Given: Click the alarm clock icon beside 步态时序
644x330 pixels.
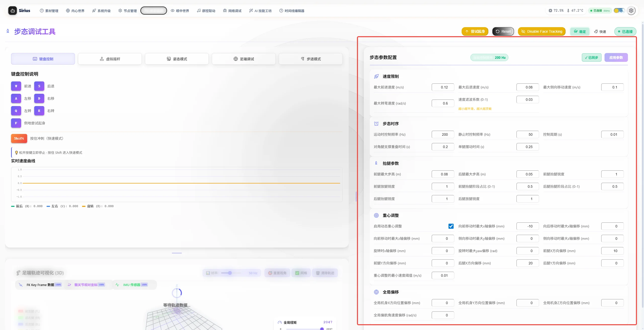Looking at the screenshot, I should click(376, 124).
